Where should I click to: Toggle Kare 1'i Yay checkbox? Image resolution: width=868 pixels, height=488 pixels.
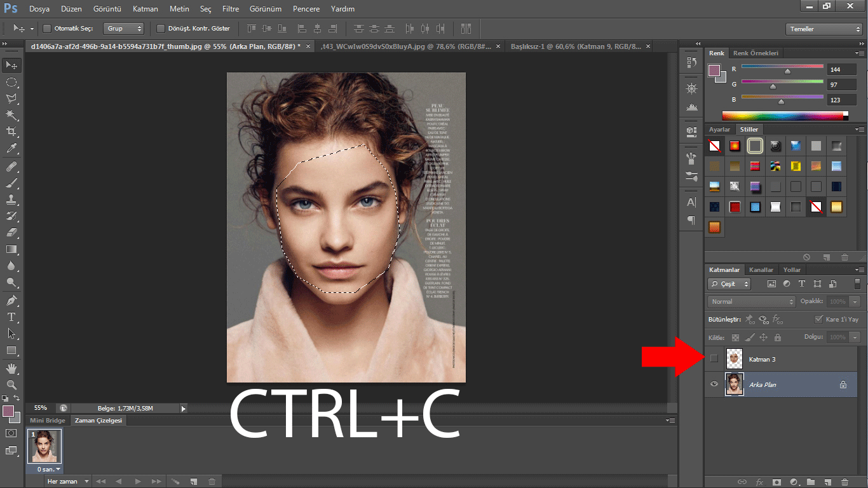click(x=818, y=319)
